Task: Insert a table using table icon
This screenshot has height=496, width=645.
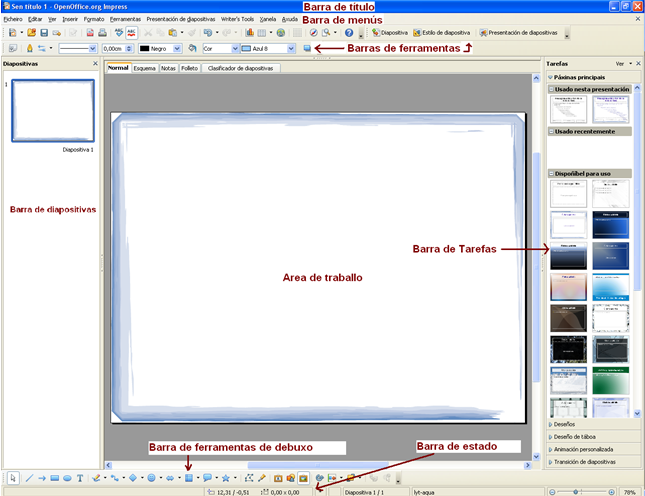Action: coord(262,32)
